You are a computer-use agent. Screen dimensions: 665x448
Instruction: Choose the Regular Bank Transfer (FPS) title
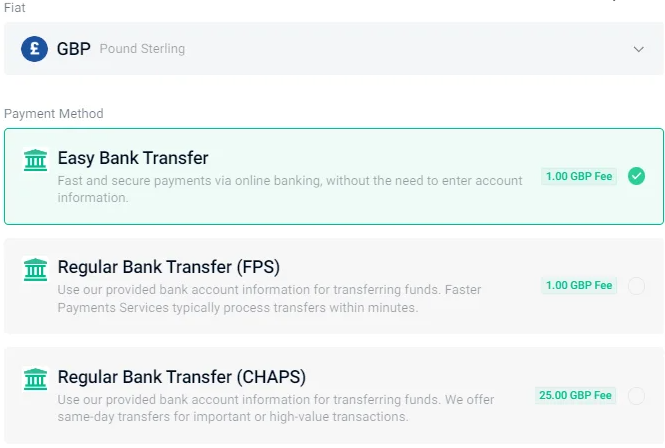pos(168,267)
